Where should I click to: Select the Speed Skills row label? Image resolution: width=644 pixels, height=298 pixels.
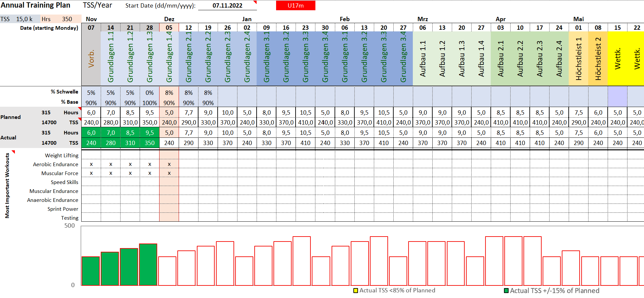[x=64, y=182]
